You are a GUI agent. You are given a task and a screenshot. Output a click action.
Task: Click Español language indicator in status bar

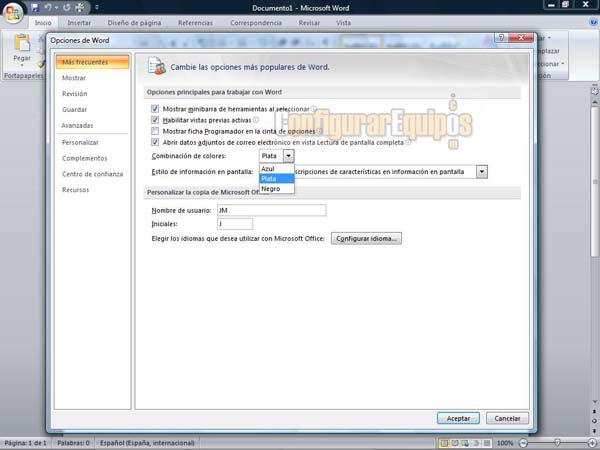[x=147, y=443]
